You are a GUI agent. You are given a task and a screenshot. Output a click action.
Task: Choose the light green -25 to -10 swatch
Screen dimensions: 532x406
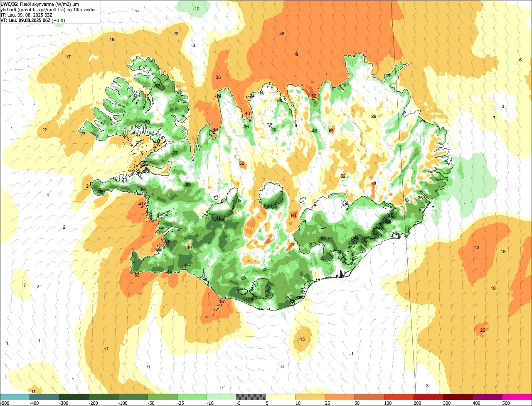[x=192, y=397]
